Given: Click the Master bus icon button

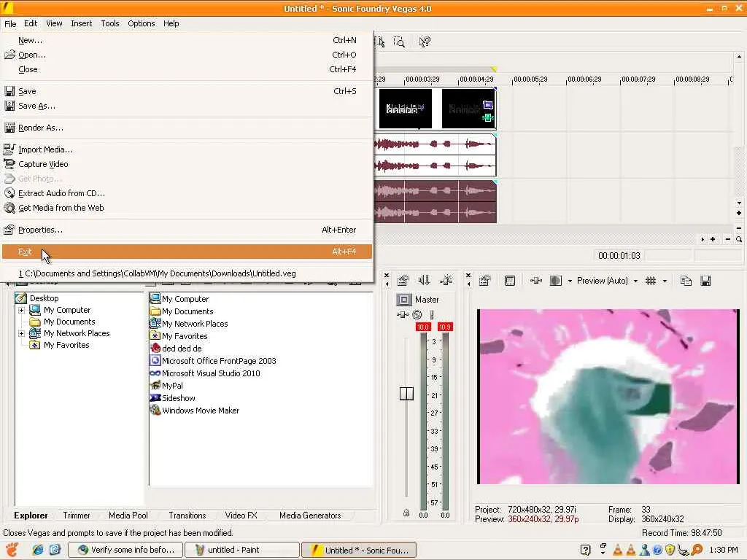Looking at the screenshot, I should [404, 300].
